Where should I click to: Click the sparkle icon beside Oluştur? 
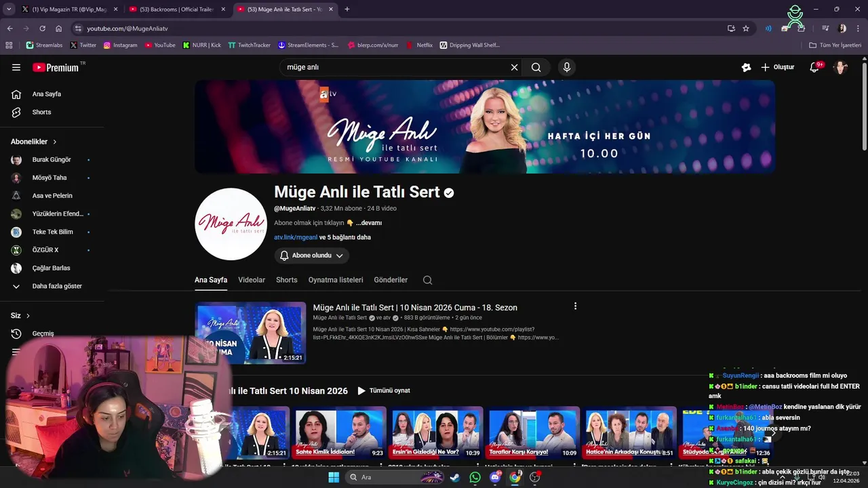(x=746, y=67)
